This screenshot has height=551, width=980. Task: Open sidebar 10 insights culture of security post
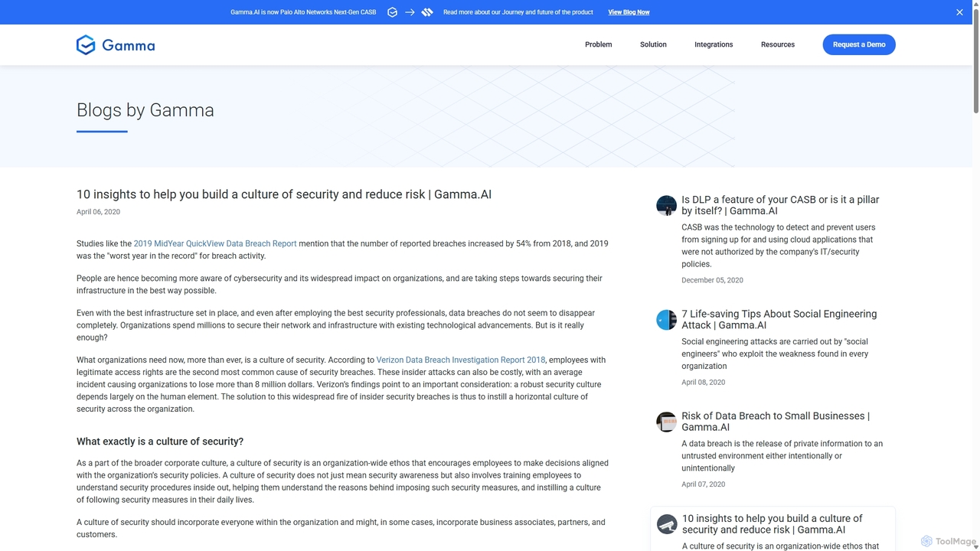772,523
